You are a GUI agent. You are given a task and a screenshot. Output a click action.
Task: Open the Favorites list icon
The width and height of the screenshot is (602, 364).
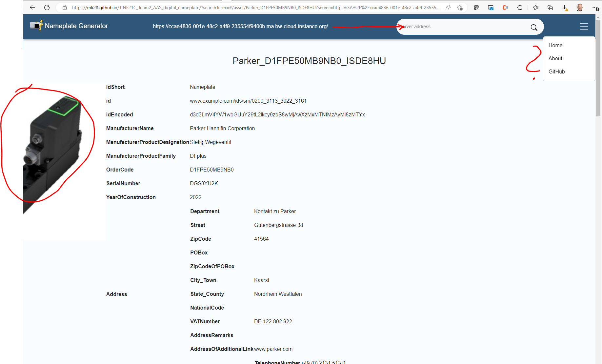[x=536, y=8]
